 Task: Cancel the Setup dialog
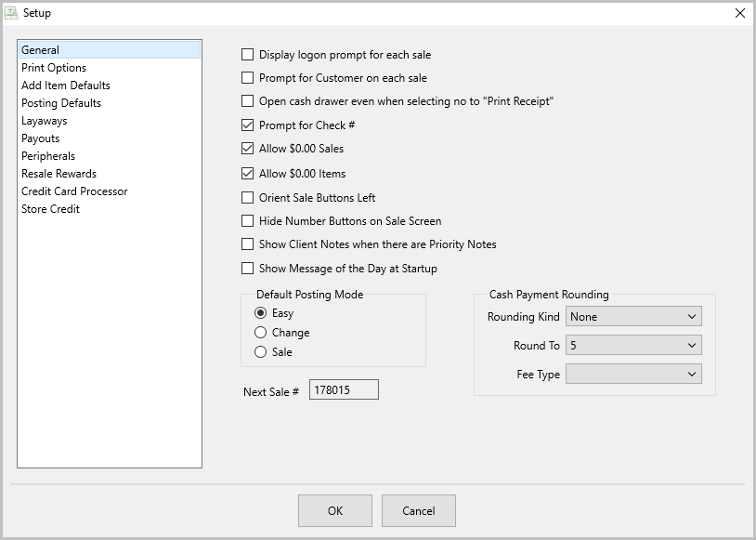(x=419, y=510)
